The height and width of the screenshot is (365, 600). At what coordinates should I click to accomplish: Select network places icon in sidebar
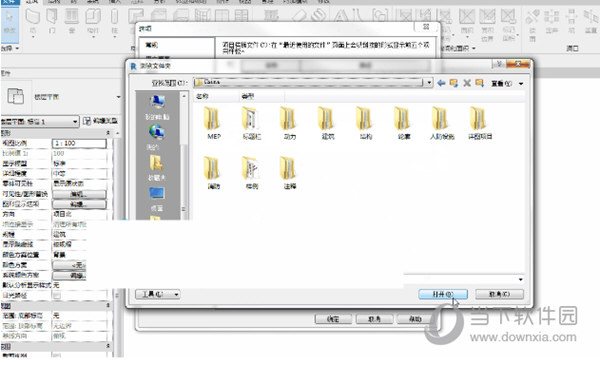[x=157, y=137]
